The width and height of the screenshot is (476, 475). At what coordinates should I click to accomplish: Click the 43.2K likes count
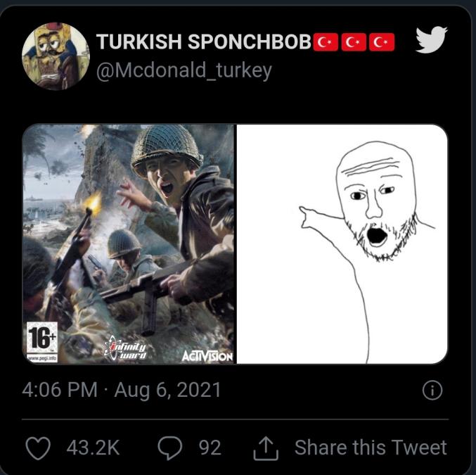(93, 448)
